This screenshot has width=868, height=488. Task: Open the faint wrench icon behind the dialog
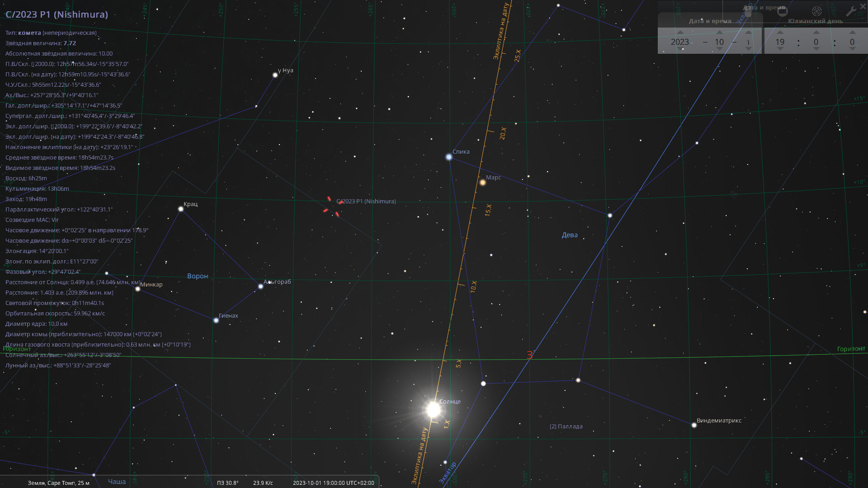click(851, 11)
